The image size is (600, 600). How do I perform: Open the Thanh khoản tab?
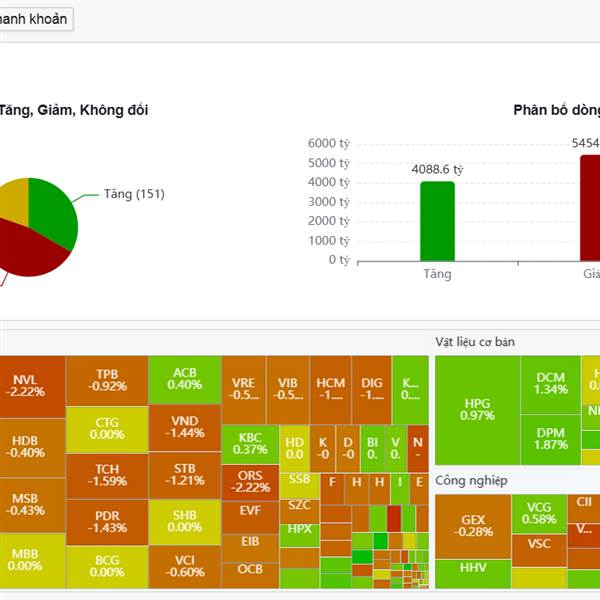34,19
